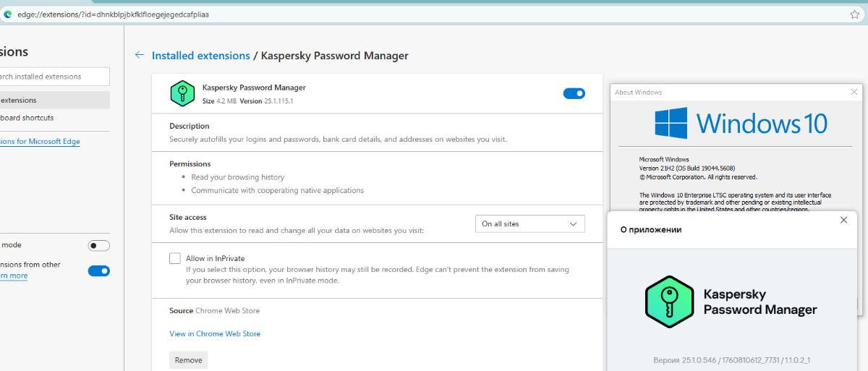This screenshot has height=371, width=868.
Task: Close the About Windows dialog
Action: pyautogui.click(x=855, y=92)
